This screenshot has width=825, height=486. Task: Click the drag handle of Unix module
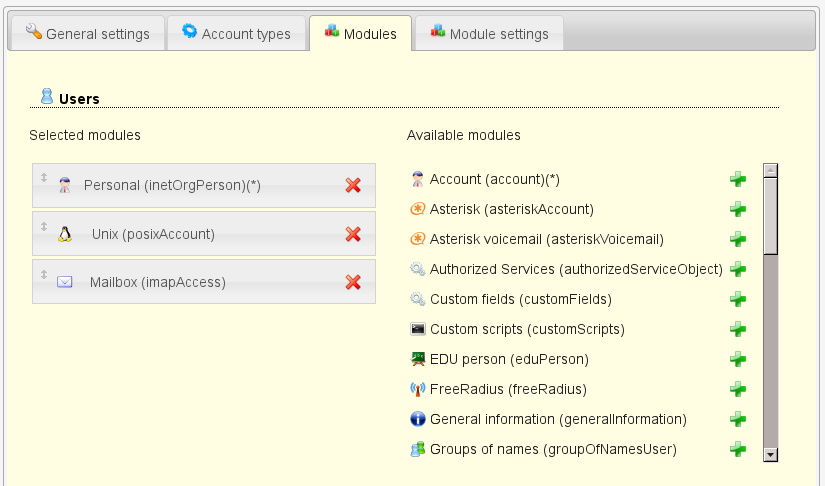[44, 227]
